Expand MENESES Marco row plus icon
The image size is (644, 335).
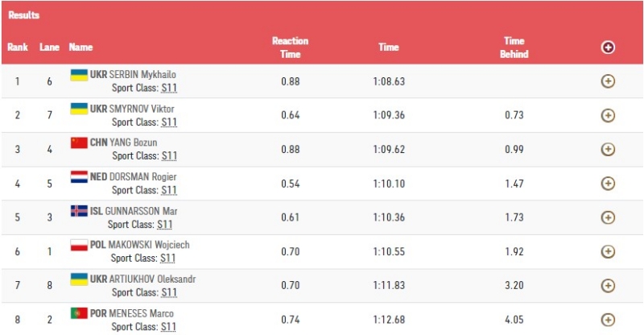pyautogui.click(x=608, y=320)
